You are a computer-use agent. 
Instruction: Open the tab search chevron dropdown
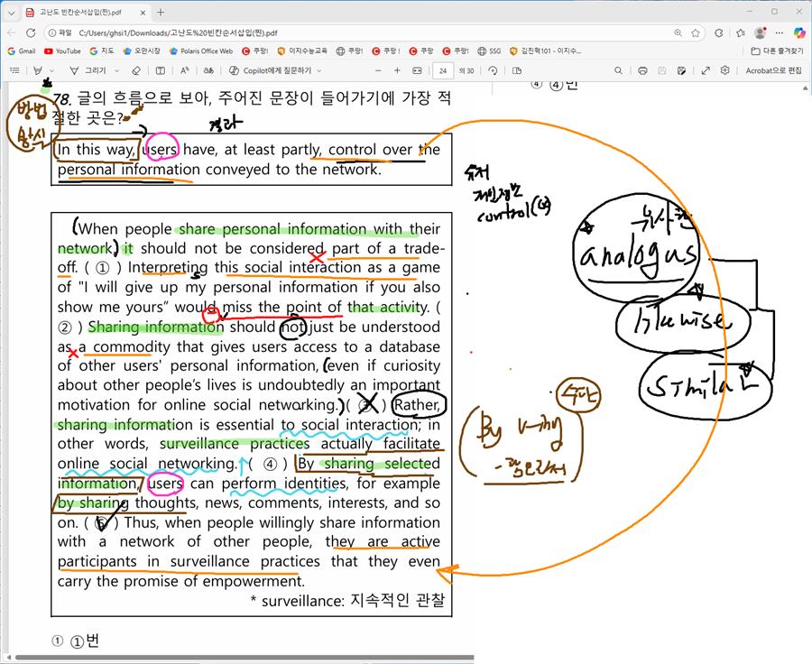11,13
